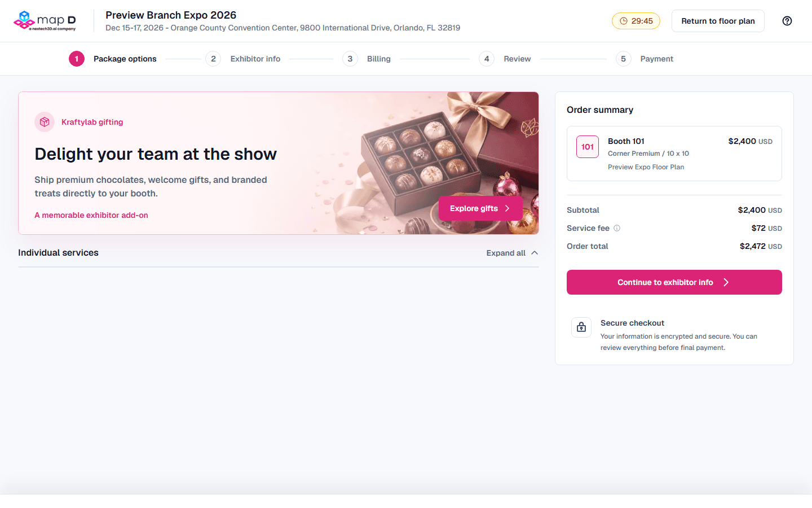Screen dimensions: 812x508
Task: Click the Booth 101 number badge
Action: tap(588, 147)
